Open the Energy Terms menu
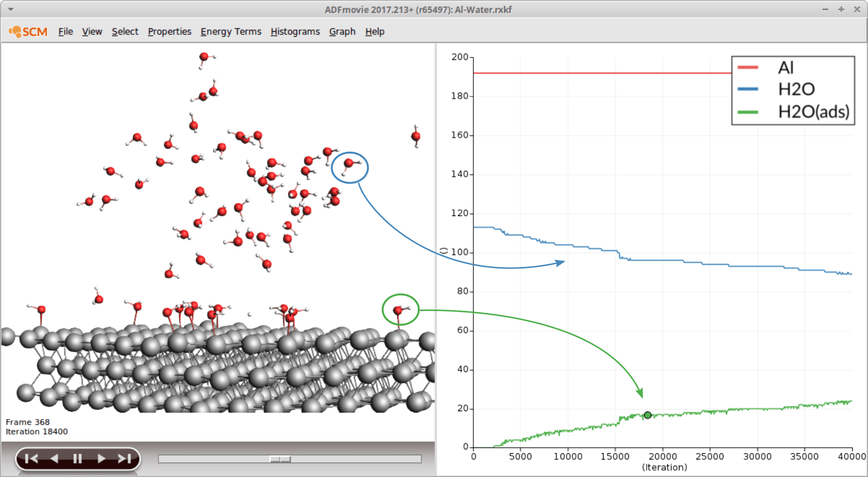Viewport: 868px width, 477px height. point(231,31)
